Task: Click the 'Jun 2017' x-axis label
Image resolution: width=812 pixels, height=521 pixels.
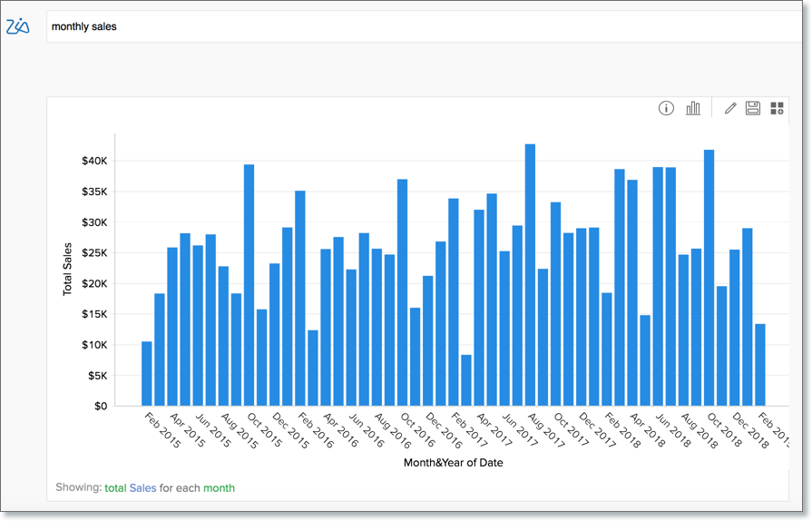Action: pos(521,430)
